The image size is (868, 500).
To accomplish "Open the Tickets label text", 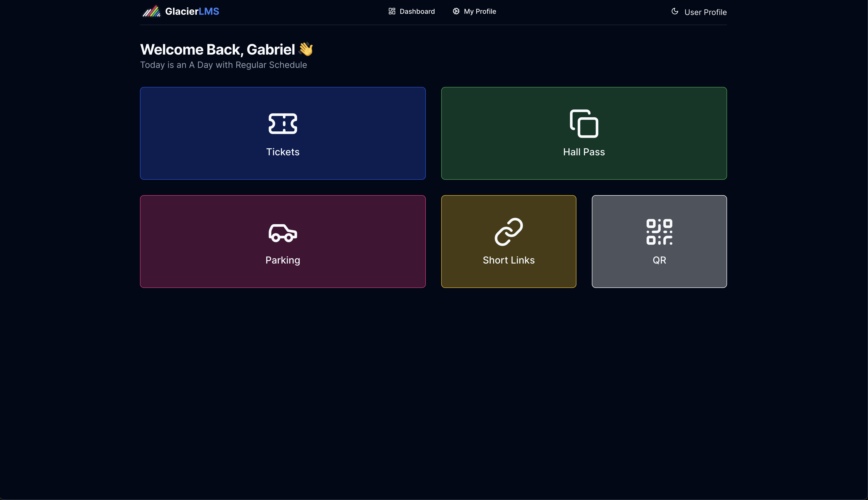I will 283,152.
